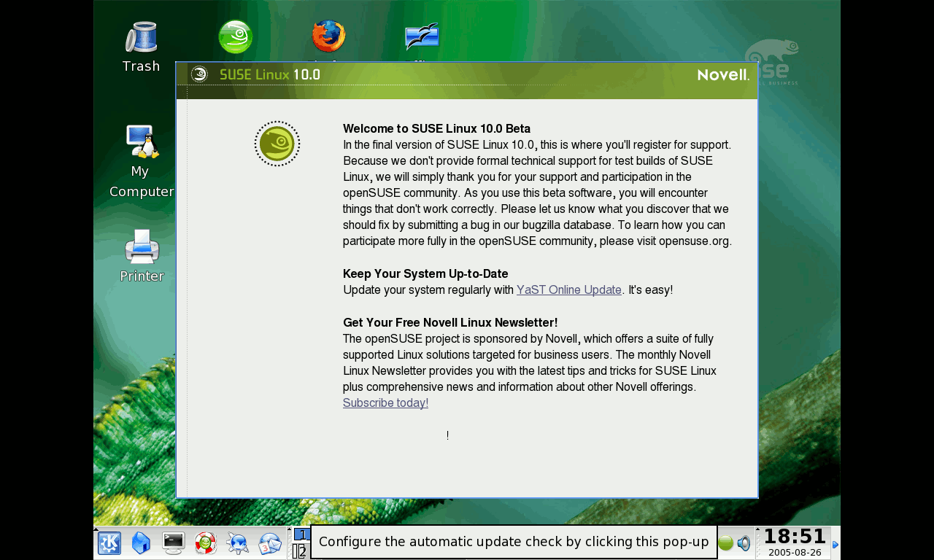Viewport: 934px width, 560px height.
Task: Click the Novell logo in the banner
Action: (723, 74)
